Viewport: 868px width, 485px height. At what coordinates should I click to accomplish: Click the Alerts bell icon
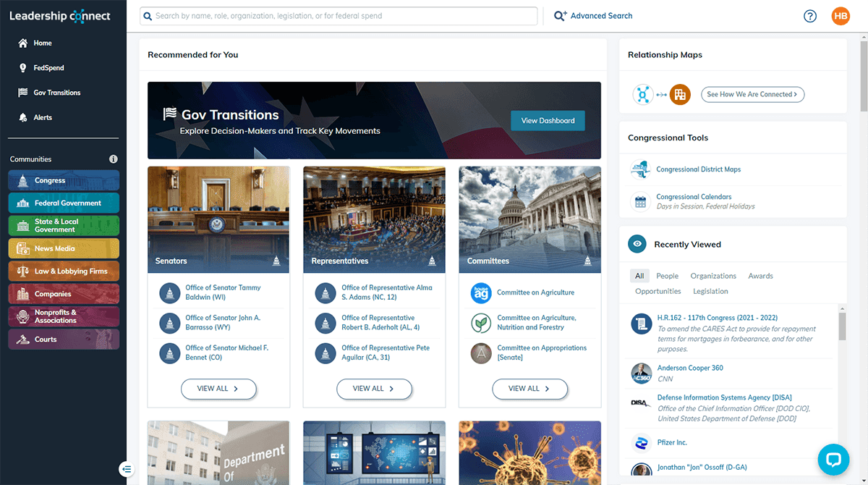23,117
